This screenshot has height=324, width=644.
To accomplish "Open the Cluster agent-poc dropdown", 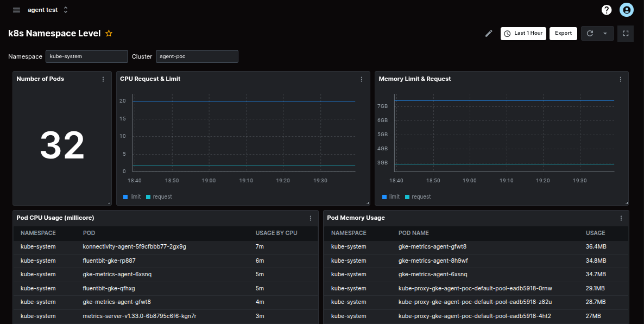I will (197, 56).
